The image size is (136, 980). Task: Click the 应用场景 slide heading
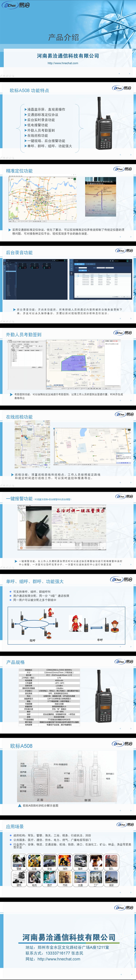(x=15, y=827)
